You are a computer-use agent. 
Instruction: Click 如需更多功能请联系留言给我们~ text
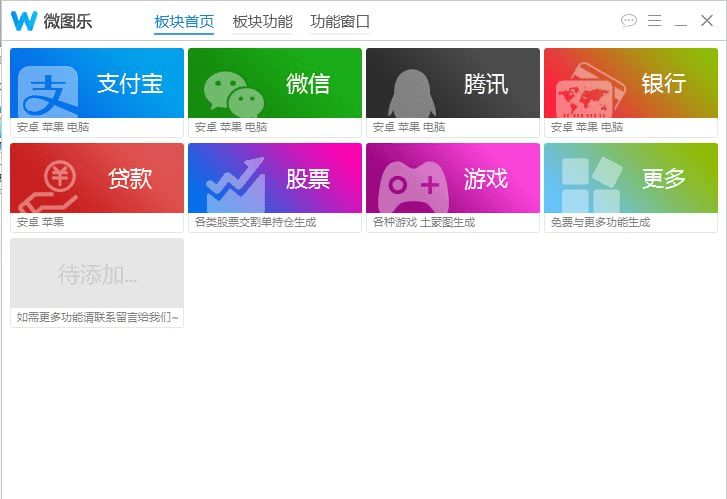(x=97, y=317)
